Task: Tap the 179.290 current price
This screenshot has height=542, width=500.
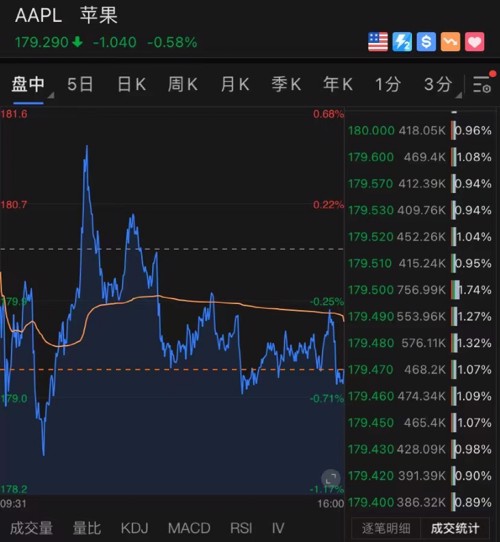Action: click(41, 43)
